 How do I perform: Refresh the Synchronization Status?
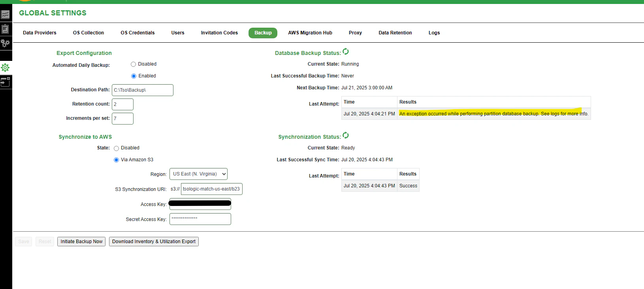[346, 135]
